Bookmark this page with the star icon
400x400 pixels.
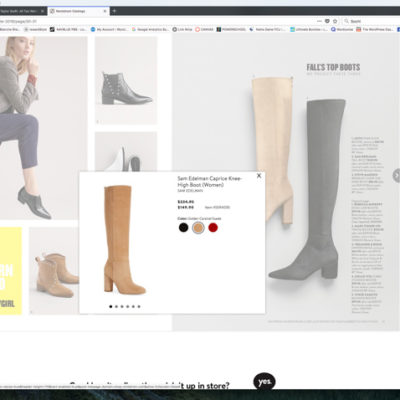tap(335, 21)
